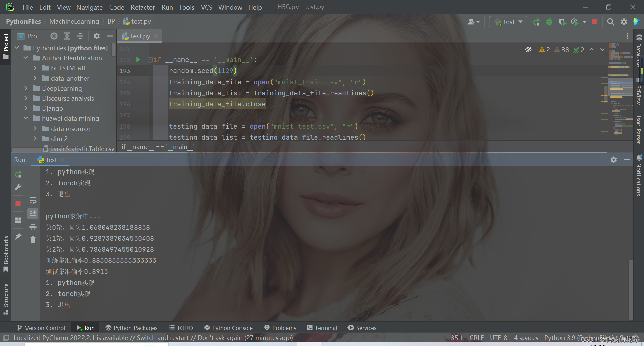The height and width of the screenshot is (346, 644).
Task: Expand all icon in the Project panel
Action: click(x=67, y=36)
